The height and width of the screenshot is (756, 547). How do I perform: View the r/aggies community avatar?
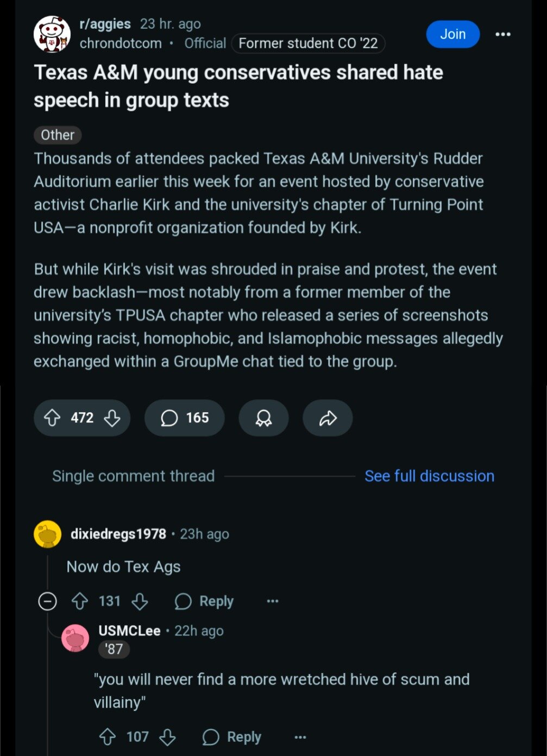pyautogui.click(x=53, y=34)
